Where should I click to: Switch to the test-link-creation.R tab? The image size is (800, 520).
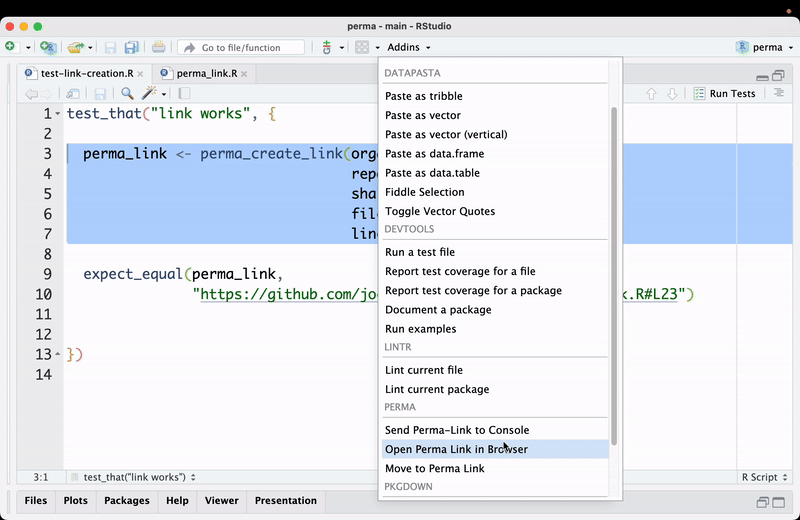pos(87,73)
